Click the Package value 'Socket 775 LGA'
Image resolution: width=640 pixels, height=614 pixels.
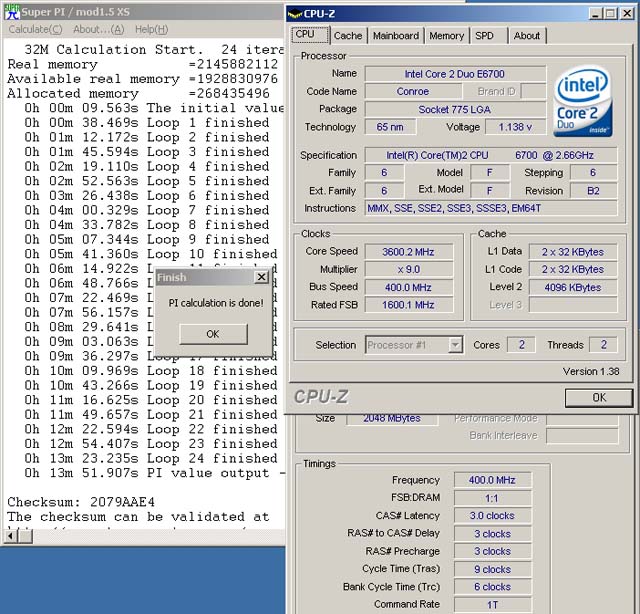tap(455, 109)
